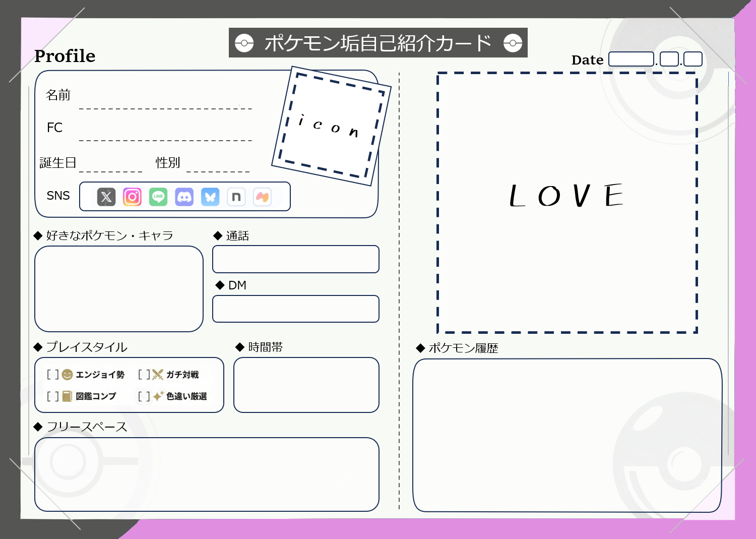
Task: Check the 色違い厳選 checkbox
Action: (x=145, y=396)
